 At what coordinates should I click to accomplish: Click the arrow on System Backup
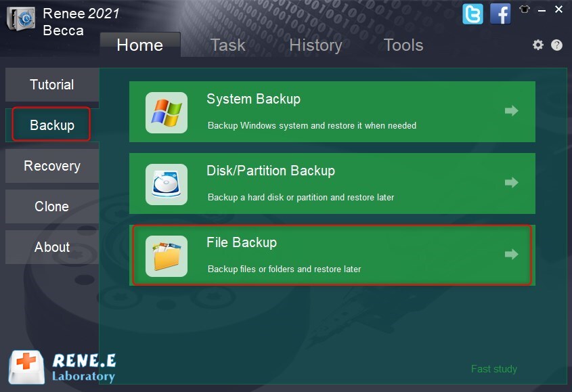coord(512,111)
